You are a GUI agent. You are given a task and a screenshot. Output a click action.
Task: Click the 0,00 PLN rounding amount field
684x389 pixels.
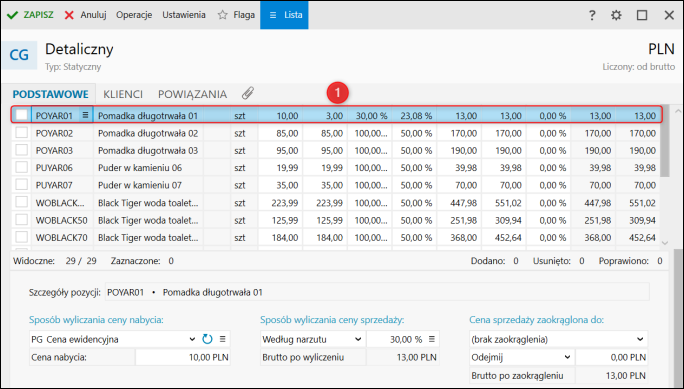(x=612, y=358)
